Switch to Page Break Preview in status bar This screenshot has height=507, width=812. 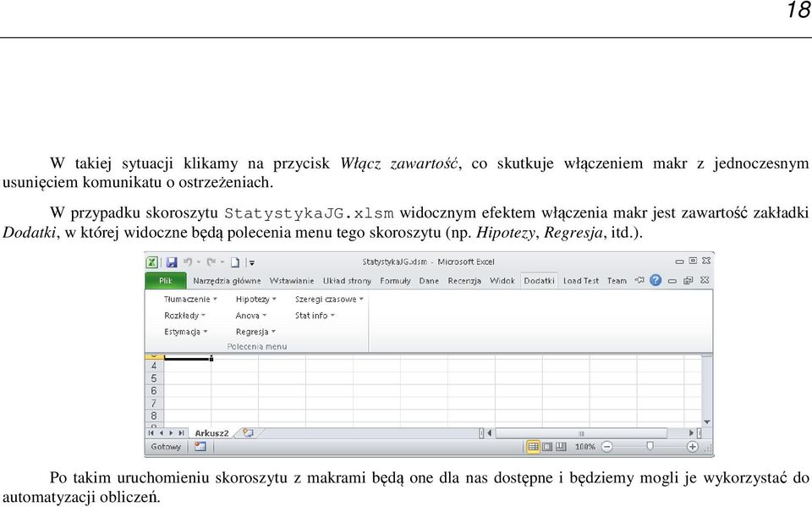tap(561, 446)
